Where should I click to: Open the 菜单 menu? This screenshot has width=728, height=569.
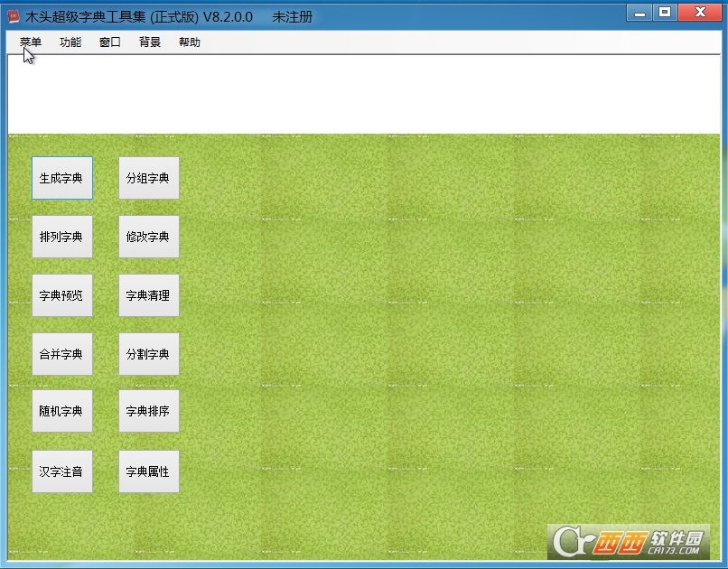(31, 42)
